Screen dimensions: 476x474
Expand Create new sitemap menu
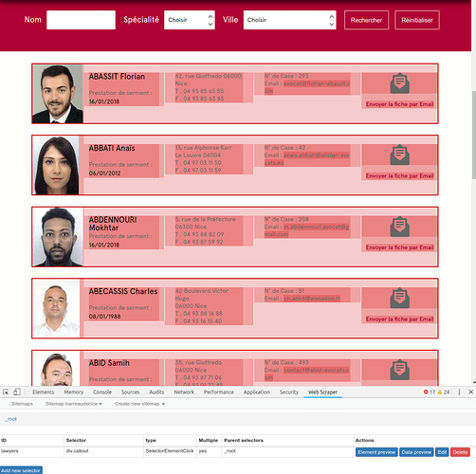[x=139, y=404]
